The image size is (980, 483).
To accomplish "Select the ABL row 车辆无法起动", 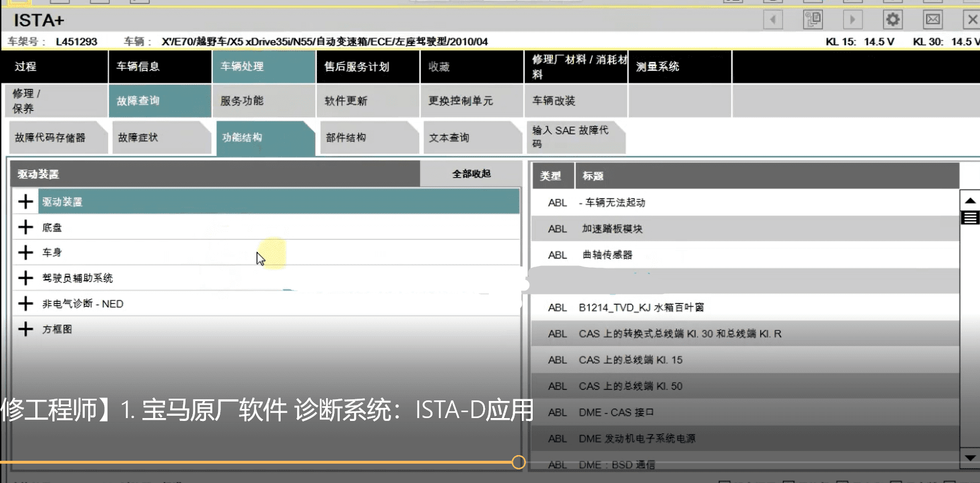I will [745, 202].
